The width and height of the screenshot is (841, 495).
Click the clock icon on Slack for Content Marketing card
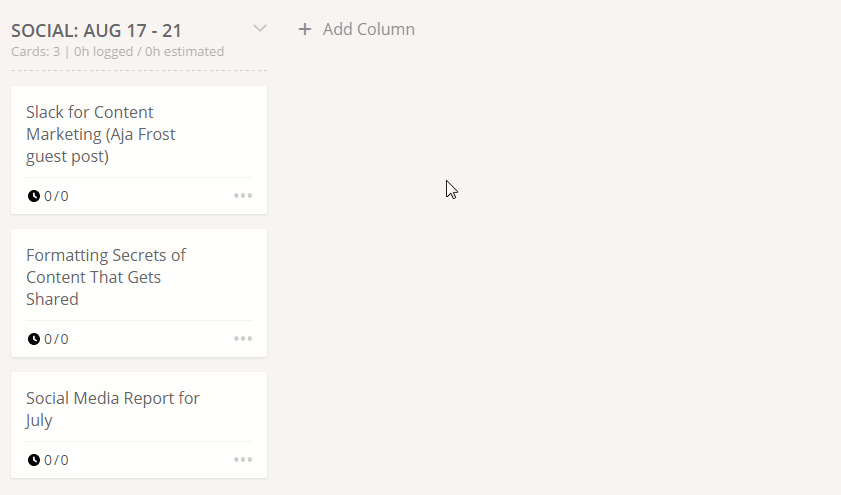click(34, 196)
